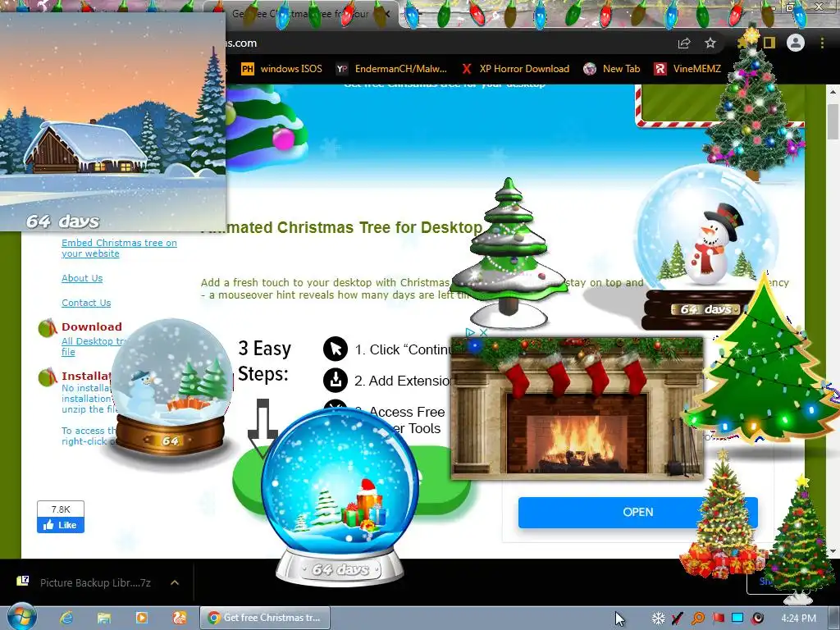Click the share page icon in address bar
Viewport: 840px width, 630px height.
(x=684, y=43)
